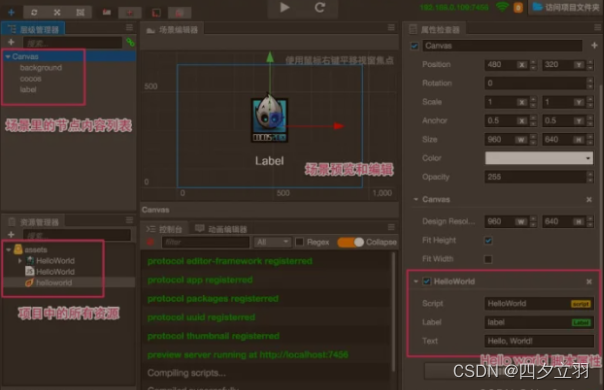Collapse the HelloWorld component section
This screenshot has height=390, width=604.
pos(416,282)
